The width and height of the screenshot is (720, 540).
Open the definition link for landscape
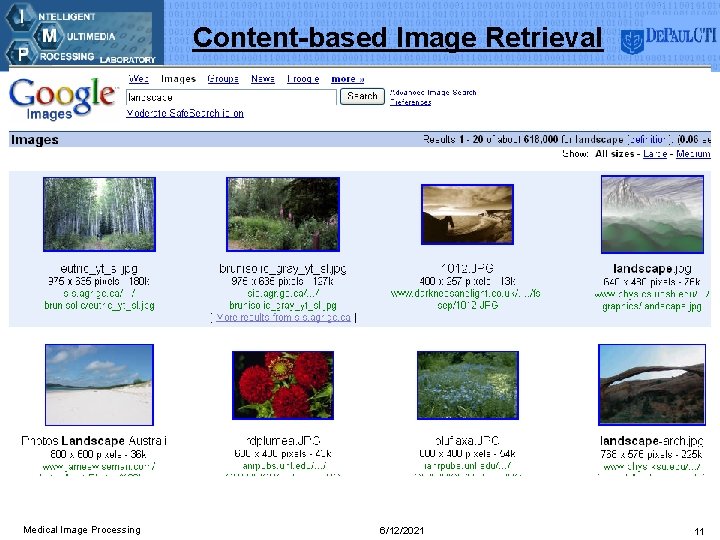tap(649, 139)
